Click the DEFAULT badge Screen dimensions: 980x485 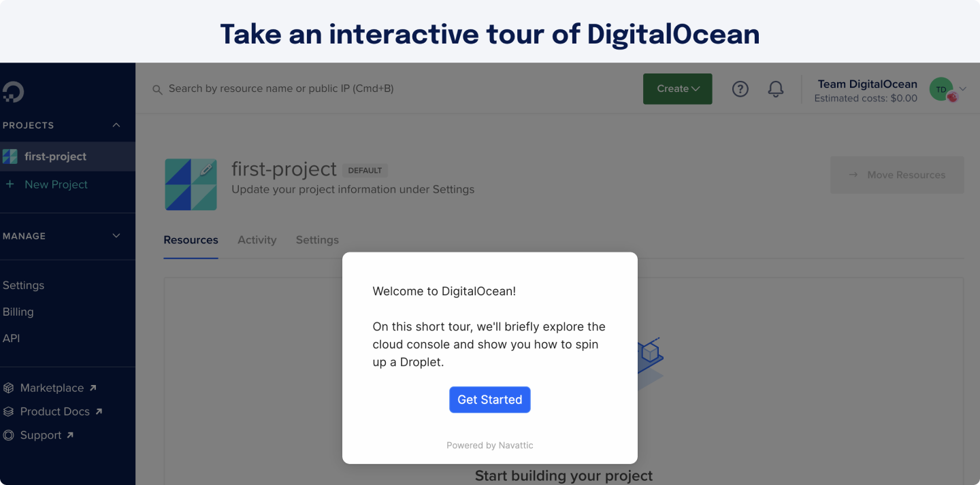coord(365,171)
